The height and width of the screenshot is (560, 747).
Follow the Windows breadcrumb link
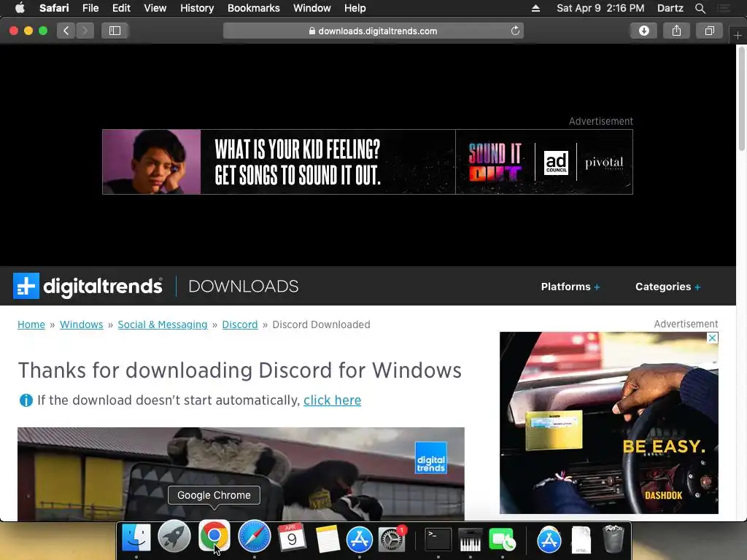coord(82,324)
